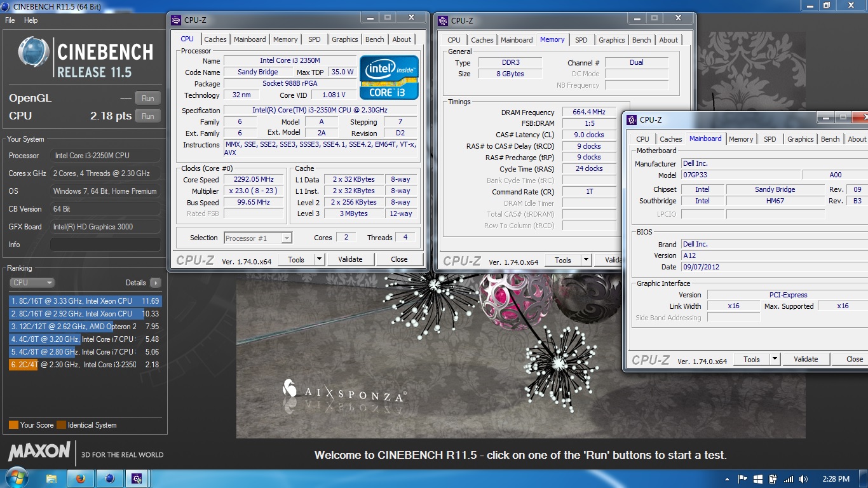
Task: Switch to the Memory tab in the mainboard CPU-Z window
Action: 741,139
